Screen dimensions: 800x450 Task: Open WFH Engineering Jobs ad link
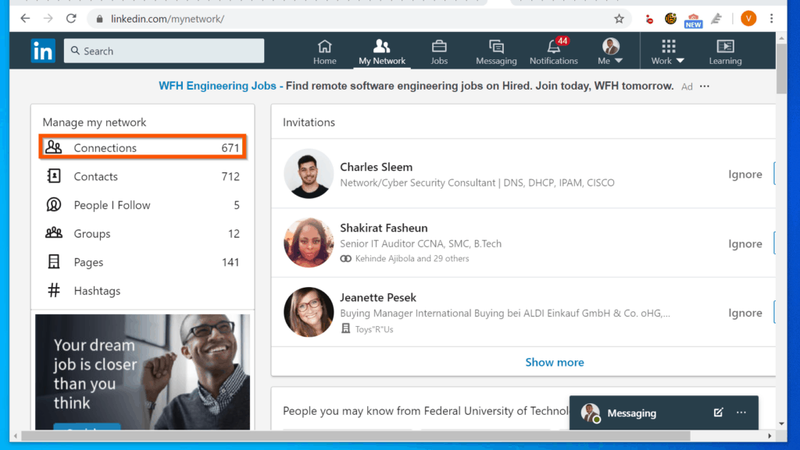[x=217, y=86]
